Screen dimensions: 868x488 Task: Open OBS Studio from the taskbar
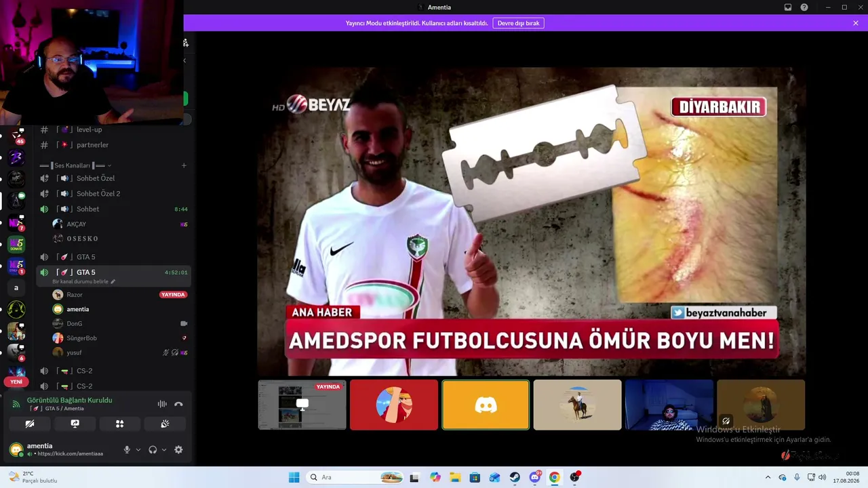point(575,477)
